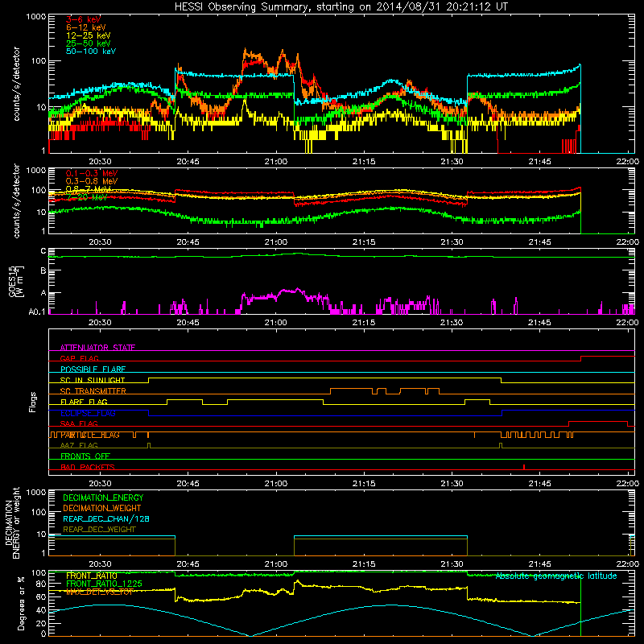Click the 20:45 time tick under Flags panel
644x644 pixels.
click(x=188, y=484)
